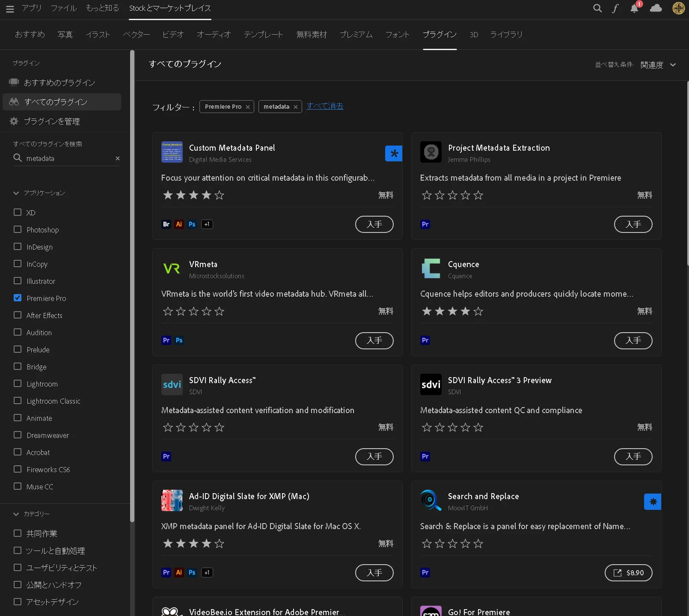This screenshot has height=616, width=689.
Task: Tick the After Effects checkbox
Action: (18, 315)
